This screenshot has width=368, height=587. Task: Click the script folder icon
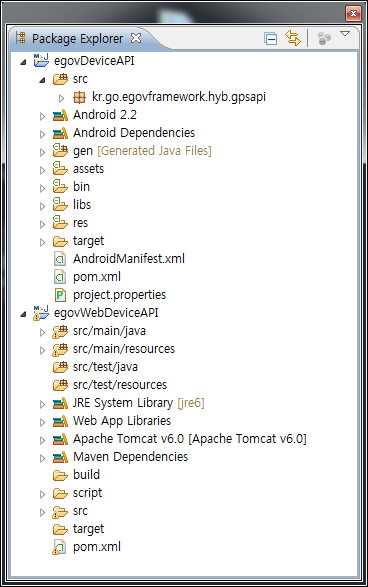60,494
